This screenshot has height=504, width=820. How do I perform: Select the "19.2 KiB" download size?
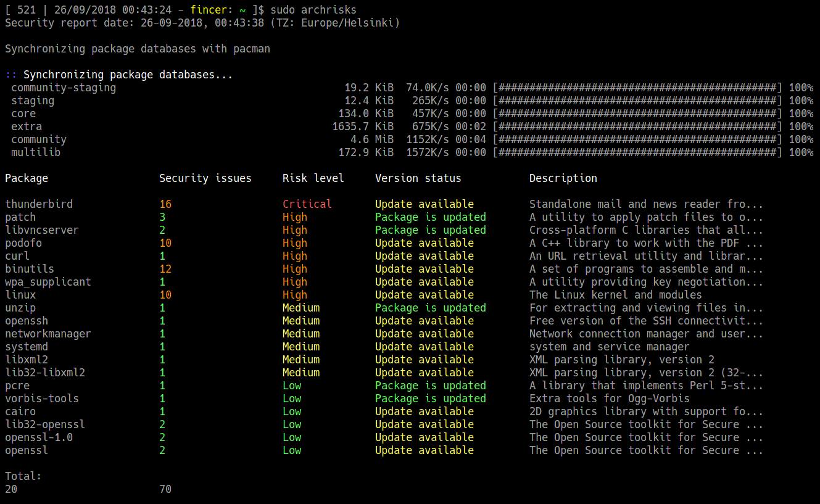pos(369,88)
